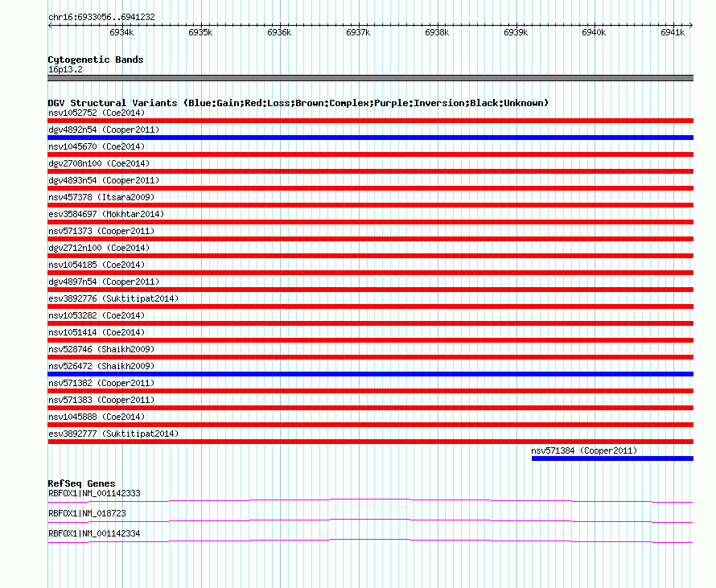Viewport: 716px width, 588px height.
Task: Click the blue gain bar under nsv526472
Action: (370, 374)
